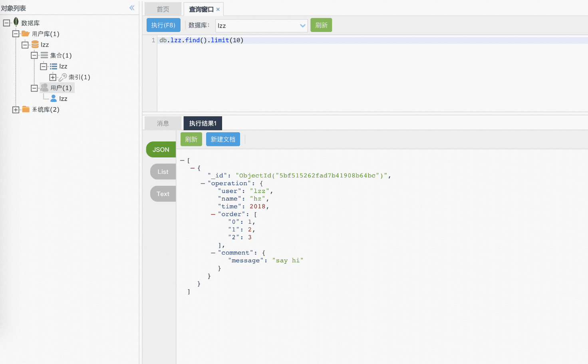Collapse the 集合(1) node

(34, 55)
